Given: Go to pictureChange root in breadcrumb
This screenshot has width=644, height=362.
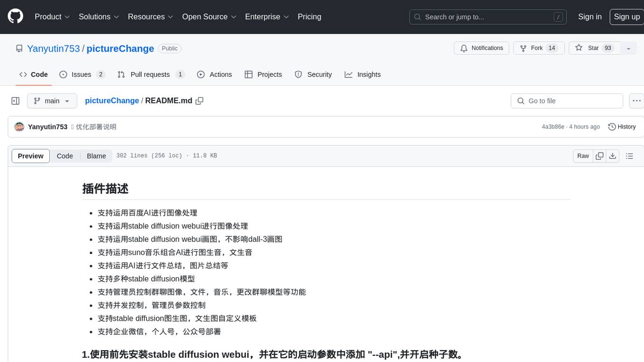Looking at the screenshot, I should pyautogui.click(x=112, y=100).
